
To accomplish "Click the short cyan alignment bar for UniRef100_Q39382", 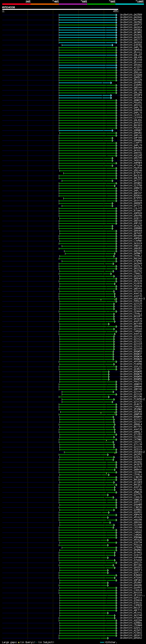I will pos(88,45).
